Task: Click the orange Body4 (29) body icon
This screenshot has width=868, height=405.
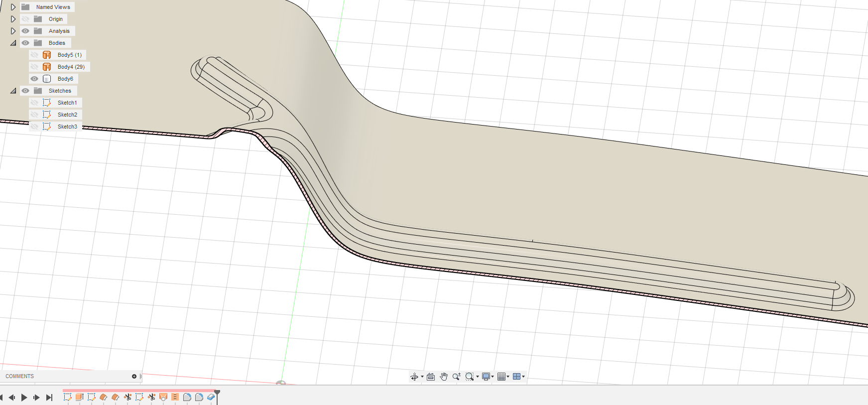Action: coord(47,67)
